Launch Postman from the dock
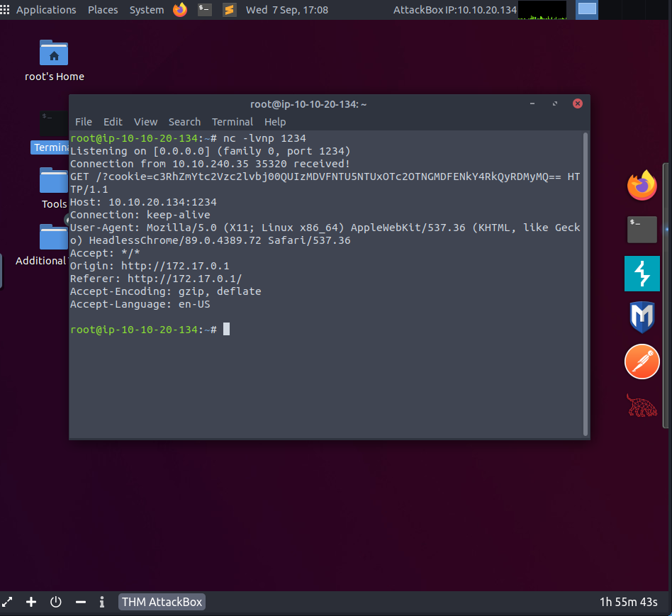 (642, 362)
